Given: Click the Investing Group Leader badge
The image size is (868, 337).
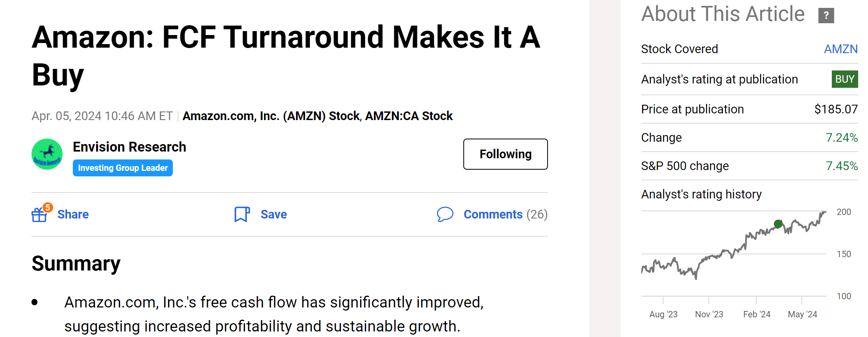Looking at the screenshot, I should point(123,168).
